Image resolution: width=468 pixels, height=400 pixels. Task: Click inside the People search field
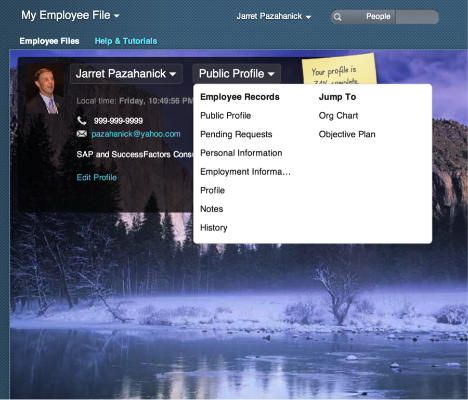417,17
